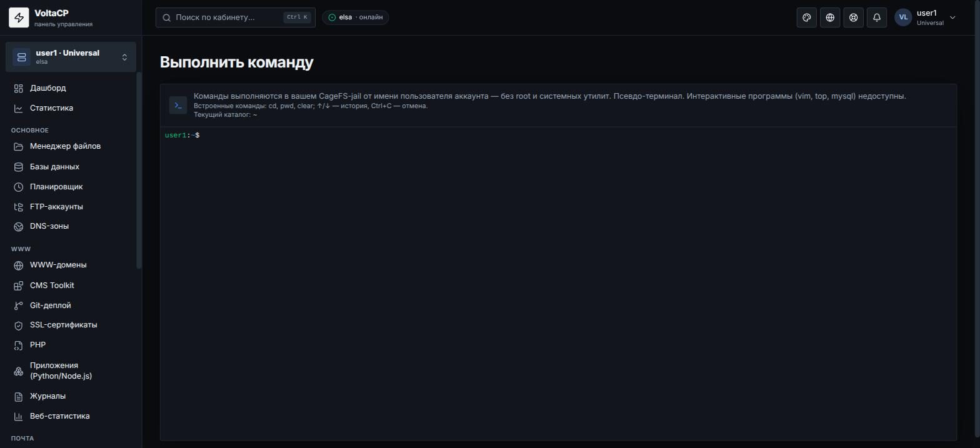The width and height of the screenshot is (980, 448).
Task: Open notifications bell icon
Action: (x=877, y=17)
